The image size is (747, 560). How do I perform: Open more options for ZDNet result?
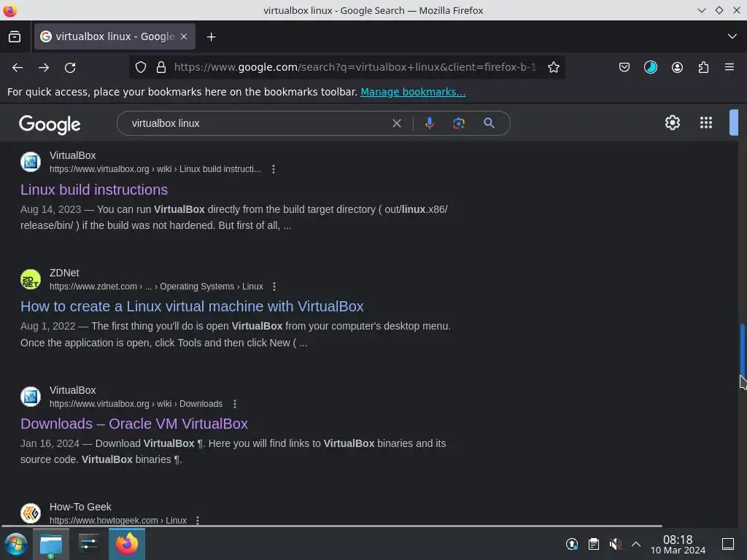274,286
